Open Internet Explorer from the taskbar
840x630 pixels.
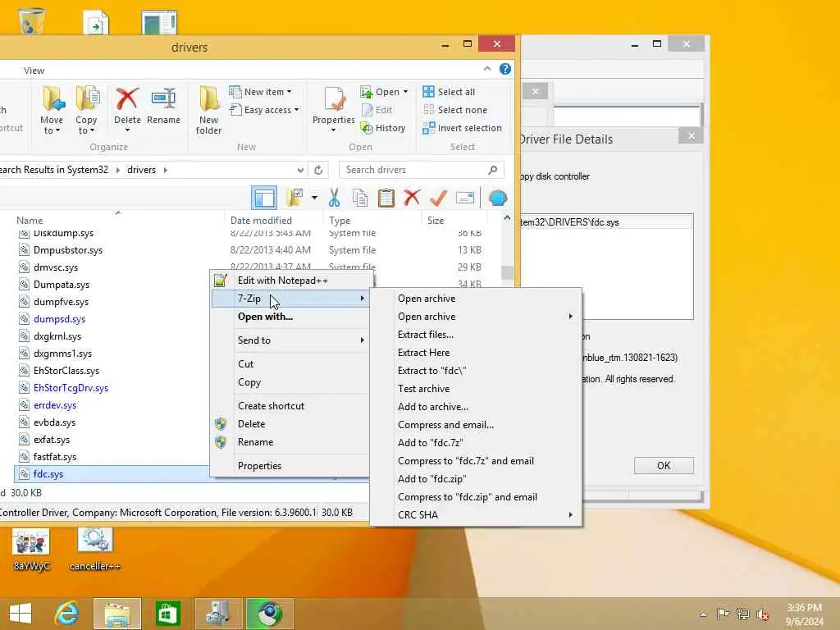coord(67,614)
